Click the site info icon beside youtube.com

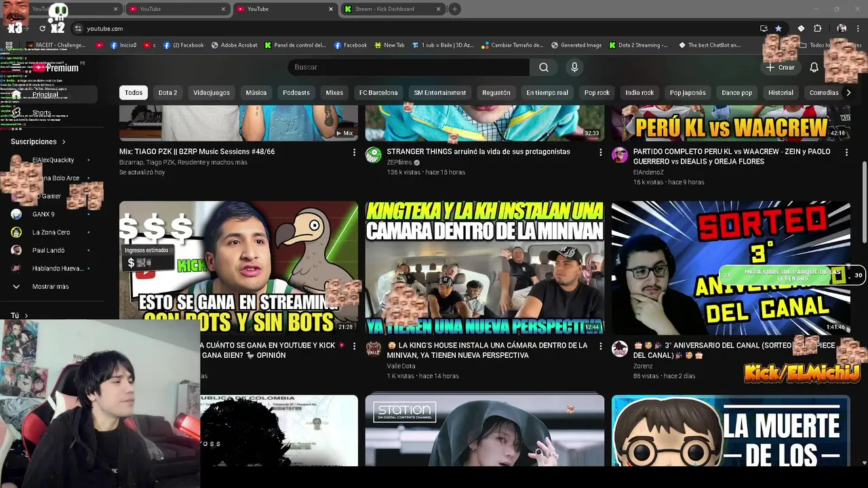(x=78, y=28)
